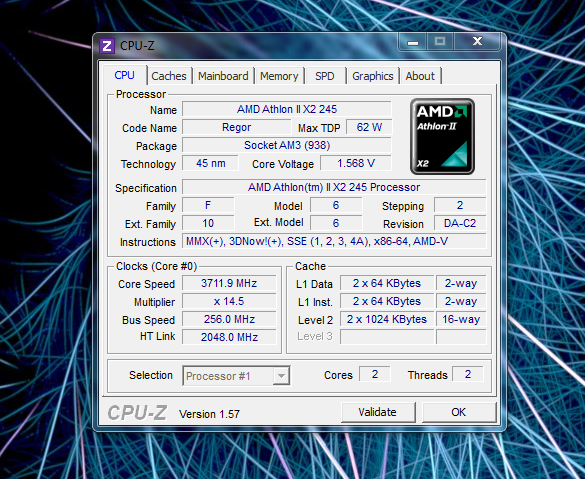Open the SPD tab
Image resolution: width=585 pixels, height=479 pixels.
coord(325,76)
